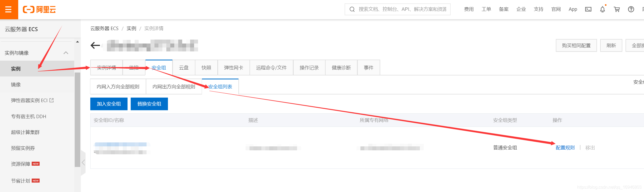644x192 pixels.
Task: Open 弹性容器实例 ECI sidebar item
Action: coord(29,100)
